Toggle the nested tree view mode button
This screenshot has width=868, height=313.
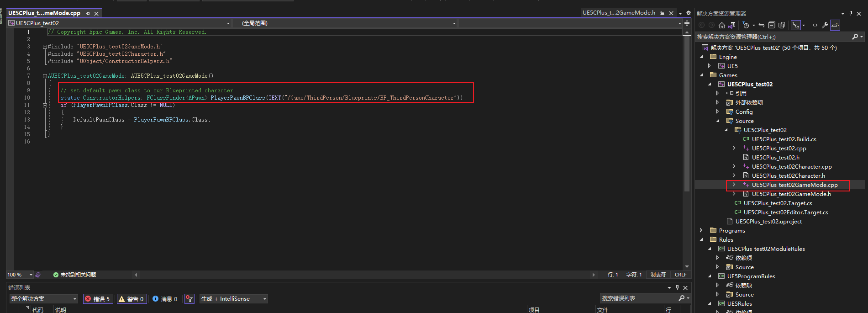pos(796,25)
